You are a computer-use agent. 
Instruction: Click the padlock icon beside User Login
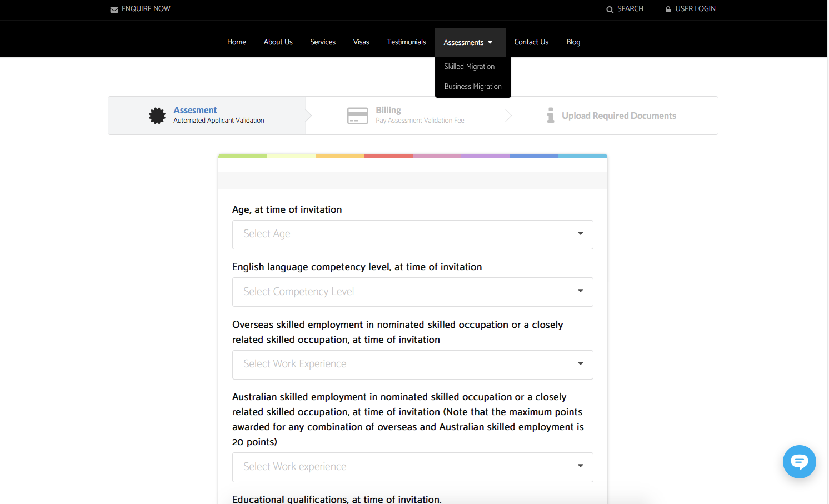click(668, 9)
